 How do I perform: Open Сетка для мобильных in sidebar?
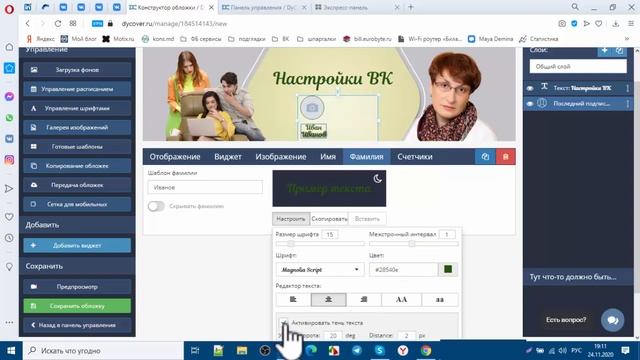(x=77, y=204)
